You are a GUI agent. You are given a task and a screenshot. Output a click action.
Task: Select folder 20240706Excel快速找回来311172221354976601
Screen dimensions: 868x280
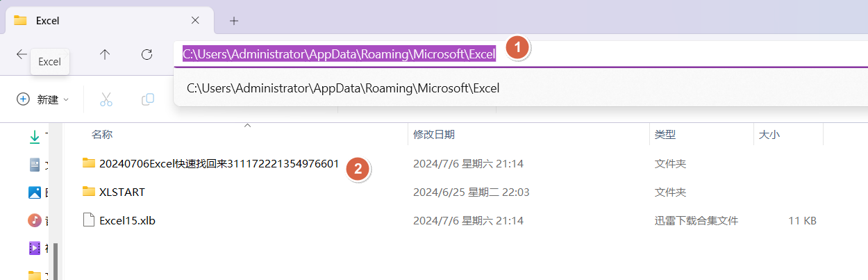coord(219,164)
